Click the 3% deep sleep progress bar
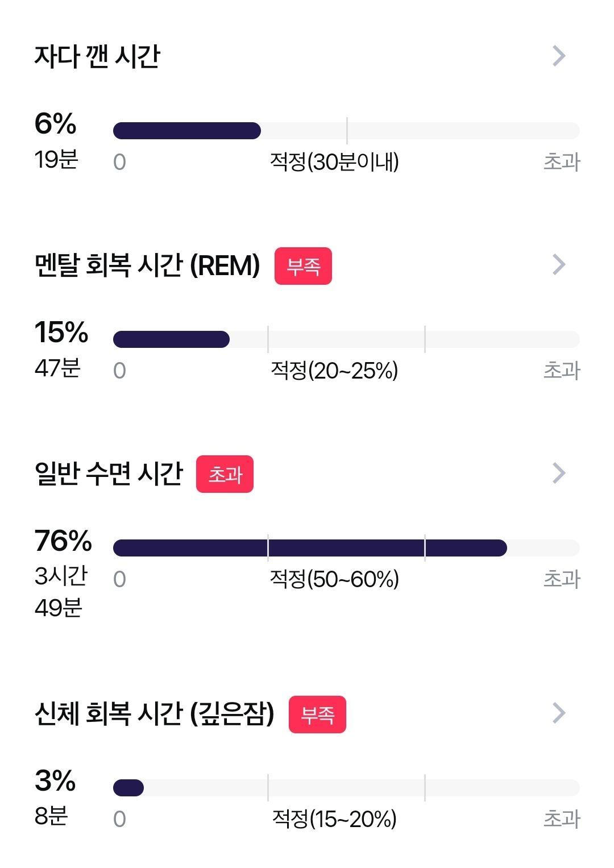The image size is (614, 868). pyautogui.click(x=346, y=788)
